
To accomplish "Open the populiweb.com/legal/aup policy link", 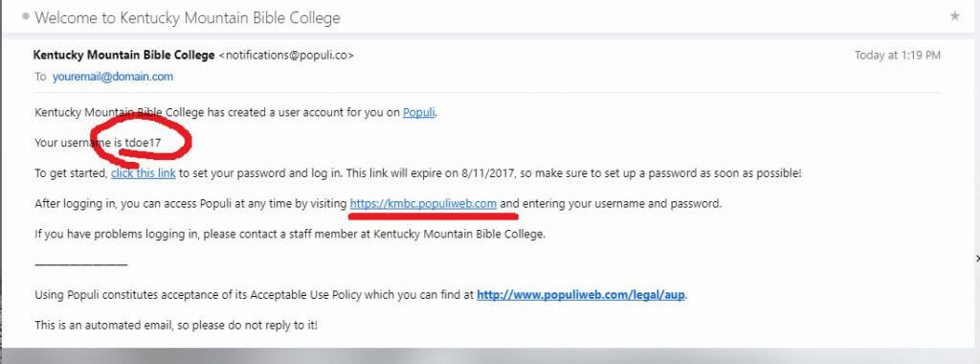I will pos(581,295).
